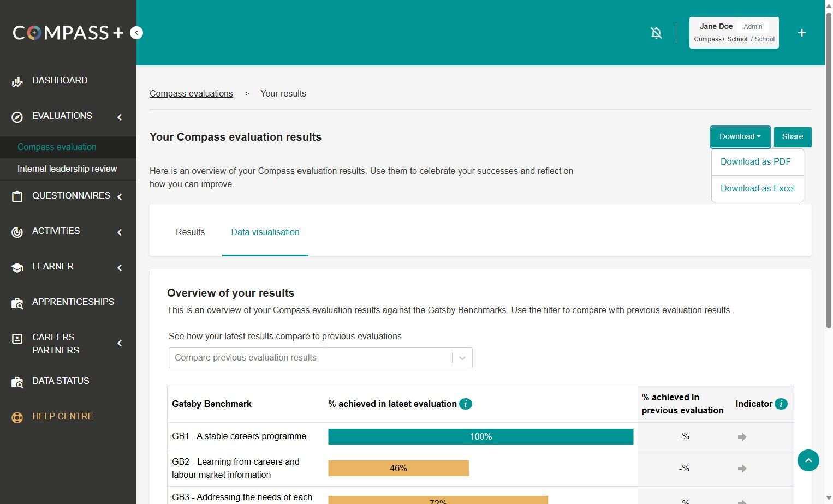Expand the Activities menu chevron
Screen dimensions: 833x504
tap(120, 232)
